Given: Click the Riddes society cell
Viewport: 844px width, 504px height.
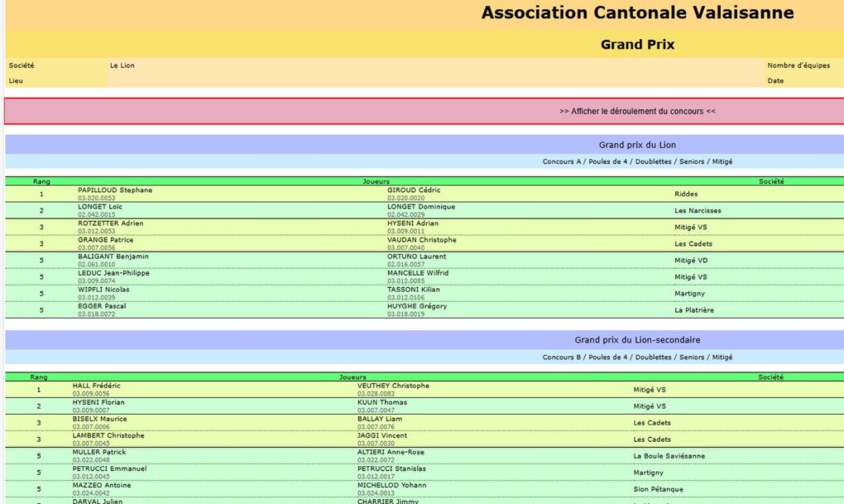Looking at the screenshot, I should click(x=686, y=194).
